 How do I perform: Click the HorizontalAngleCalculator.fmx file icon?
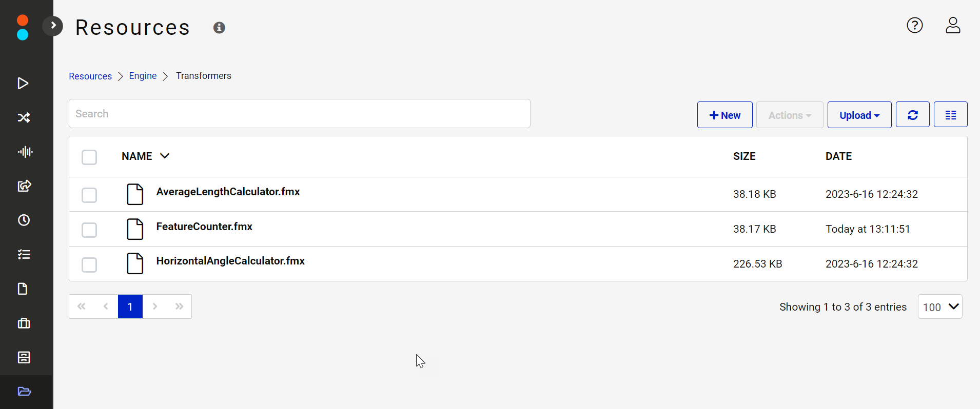point(135,263)
